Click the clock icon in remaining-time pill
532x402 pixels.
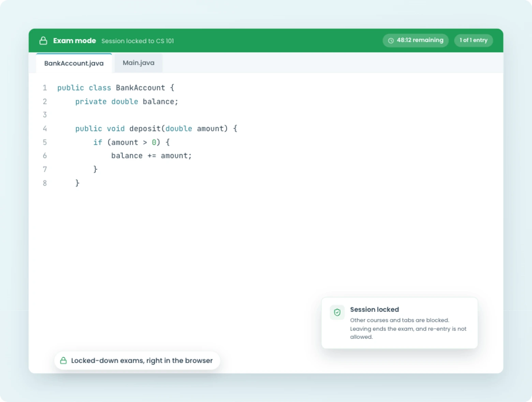(x=391, y=41)
